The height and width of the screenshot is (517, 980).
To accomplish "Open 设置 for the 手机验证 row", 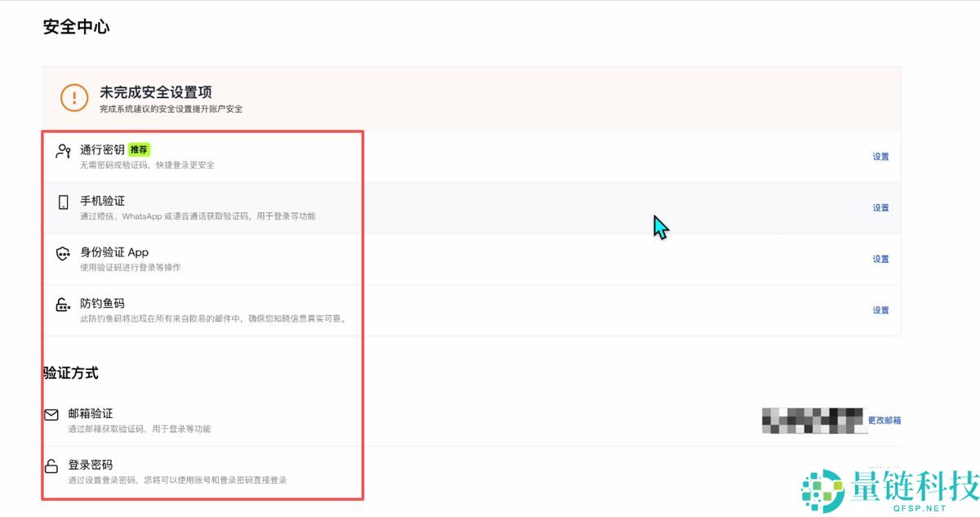I will pos(880,208).
